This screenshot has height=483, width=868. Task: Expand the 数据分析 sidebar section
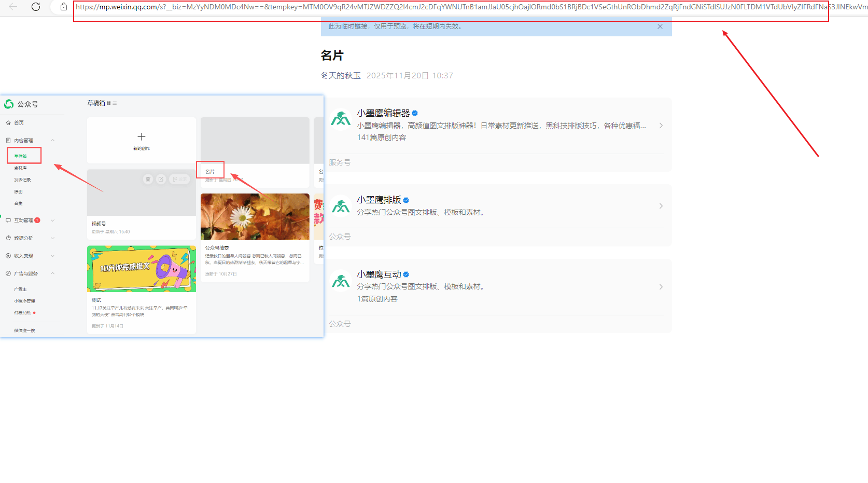click(52, 238)
